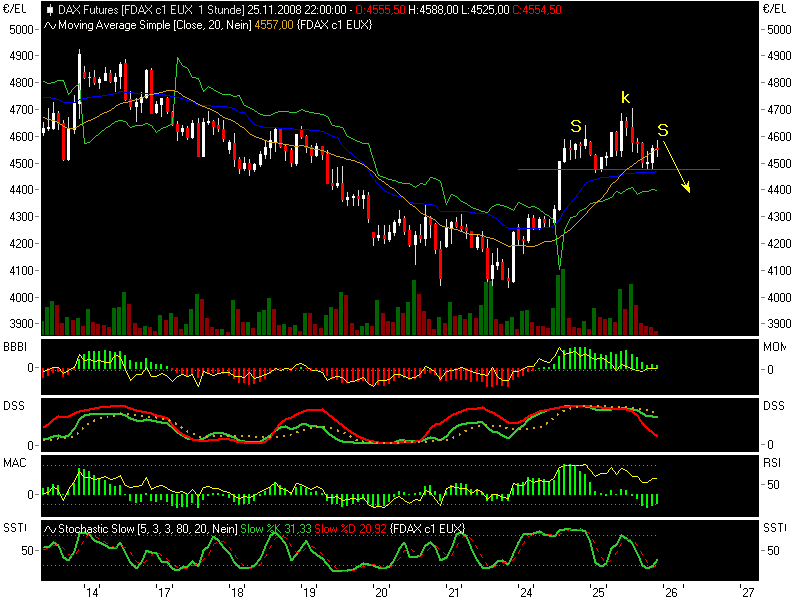Click the yellow k head annotation

626,97
